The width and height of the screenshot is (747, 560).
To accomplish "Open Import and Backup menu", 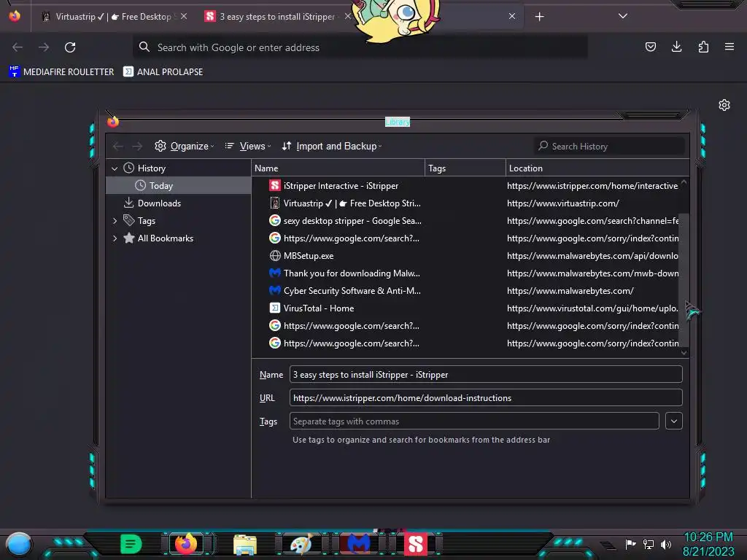I will click(x=332, y=146).
